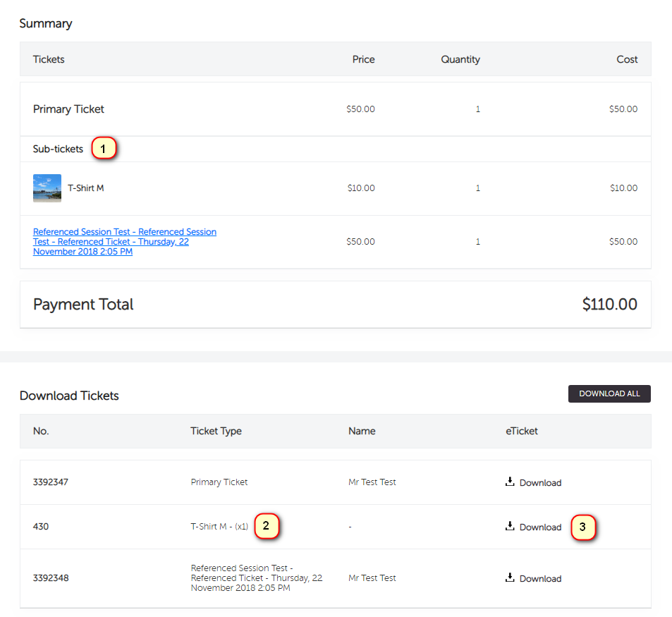Click the numbered callout marker 1

pos(104,149)
